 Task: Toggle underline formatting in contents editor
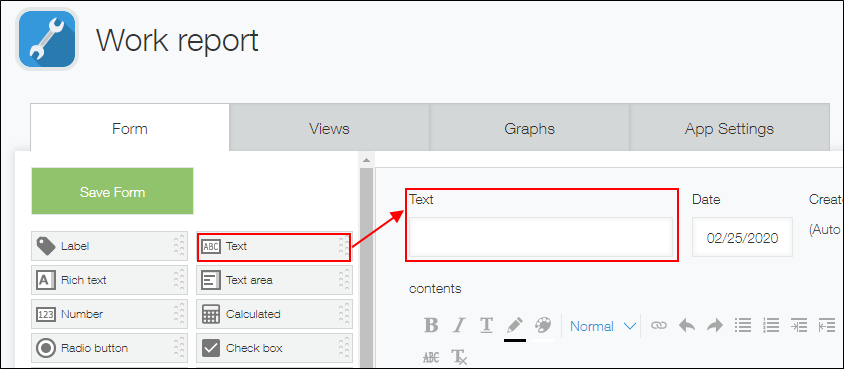tap(487, 325)
